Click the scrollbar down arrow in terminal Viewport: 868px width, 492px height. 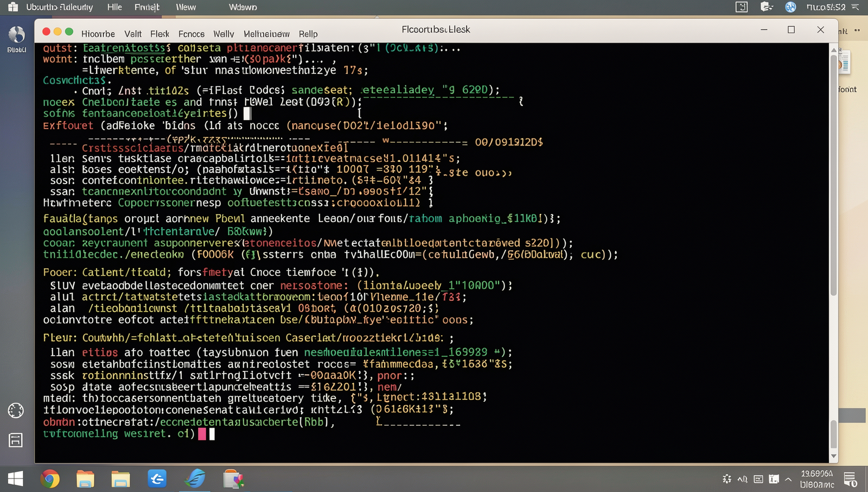tap(834, 457)
